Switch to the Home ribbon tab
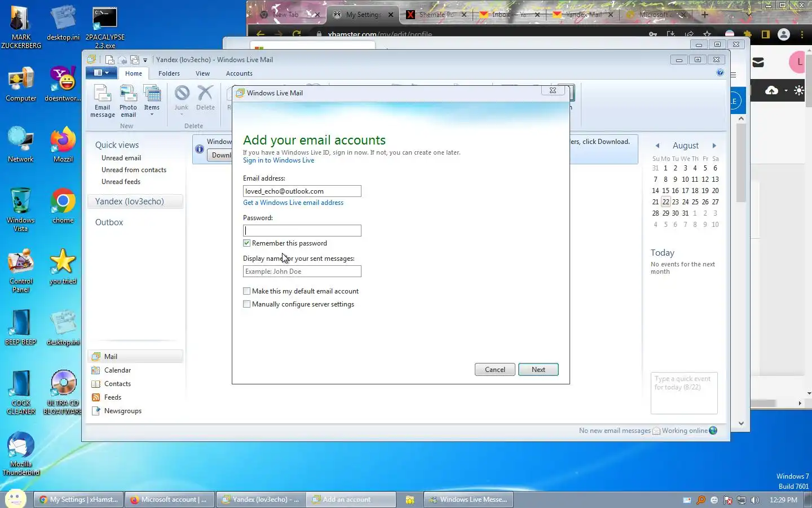Image resolution: width=812 pixels, height=508 pixels. (134, 73)
